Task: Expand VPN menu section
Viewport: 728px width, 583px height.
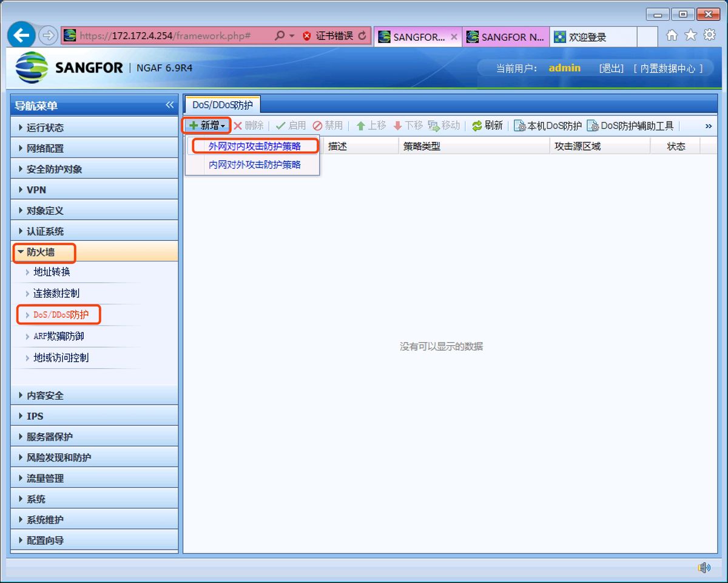Action: [95, 189]
